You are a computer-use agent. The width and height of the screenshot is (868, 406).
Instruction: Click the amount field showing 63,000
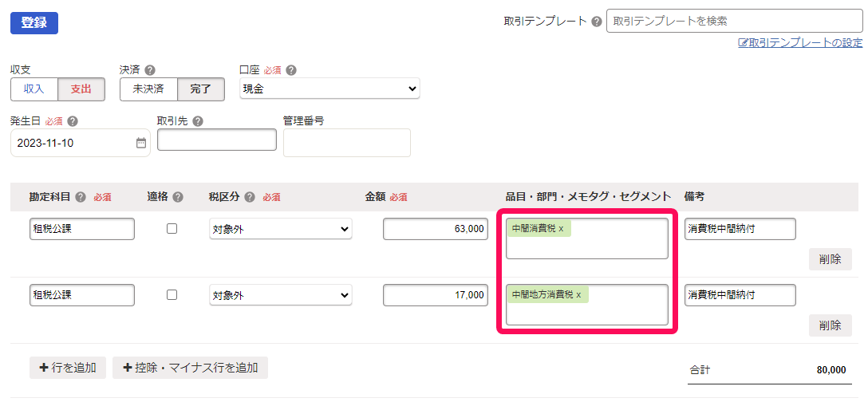[x=436, y=229]
